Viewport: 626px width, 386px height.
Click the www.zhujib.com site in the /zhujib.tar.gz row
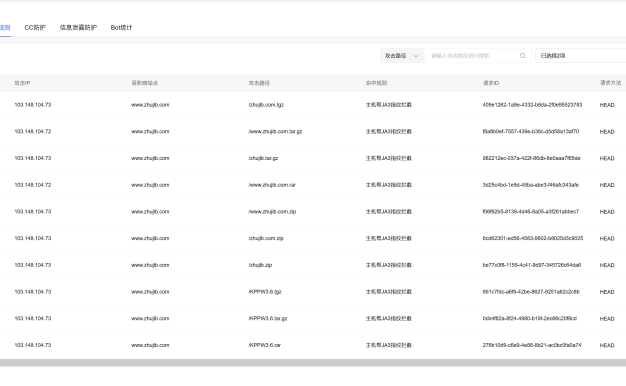pos(150,158)
